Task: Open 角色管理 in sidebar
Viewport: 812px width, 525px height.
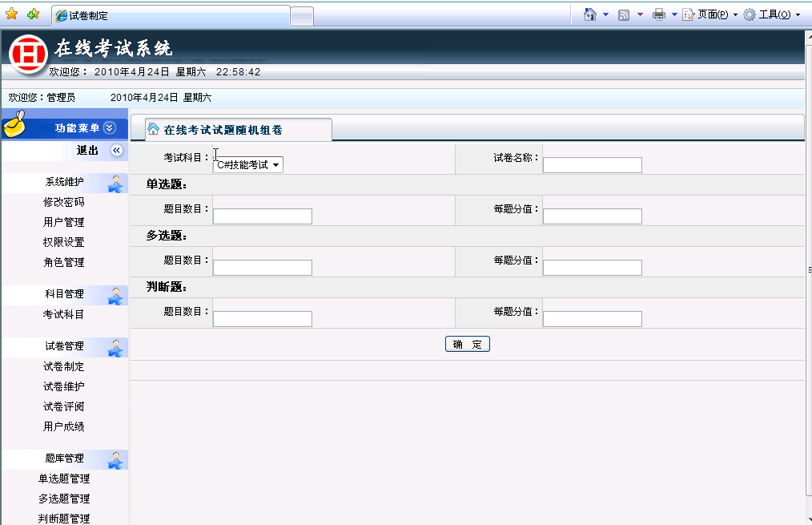Action: tap(64, 262)
